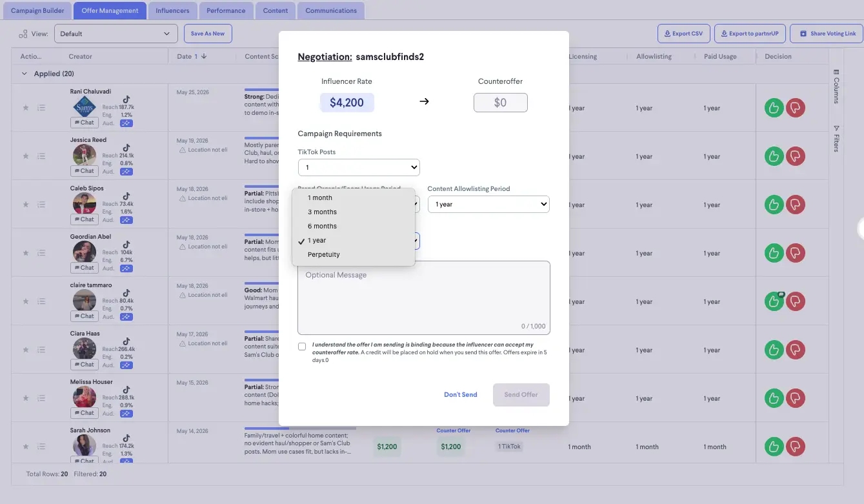Click Export CSV button
The width and height of the screenshot is (864, 504).
(683, 34)
